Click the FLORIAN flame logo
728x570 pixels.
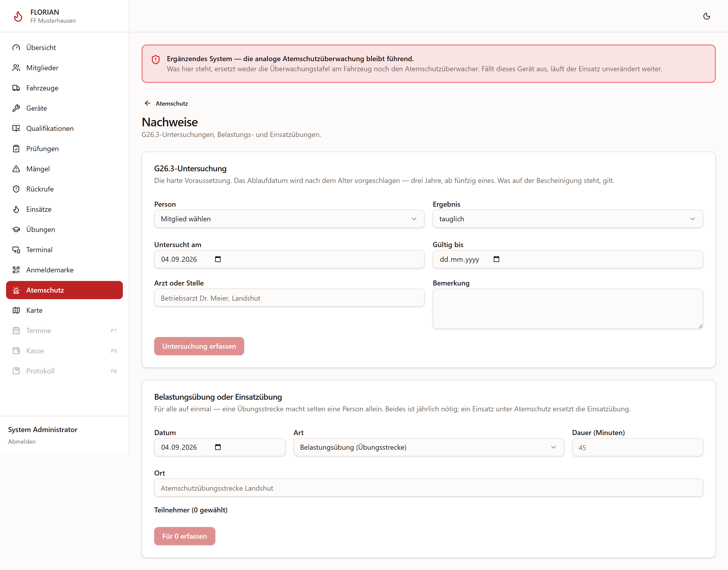18,16
